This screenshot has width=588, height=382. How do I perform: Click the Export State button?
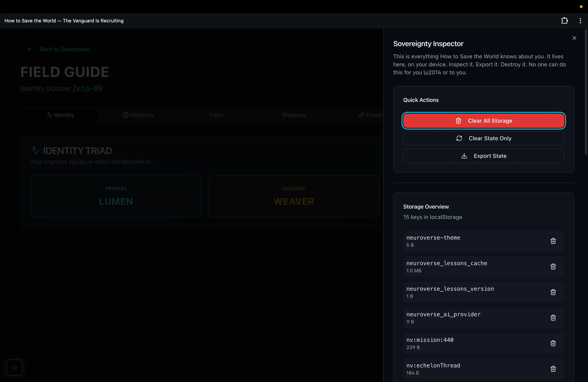[x=483, y=156]
